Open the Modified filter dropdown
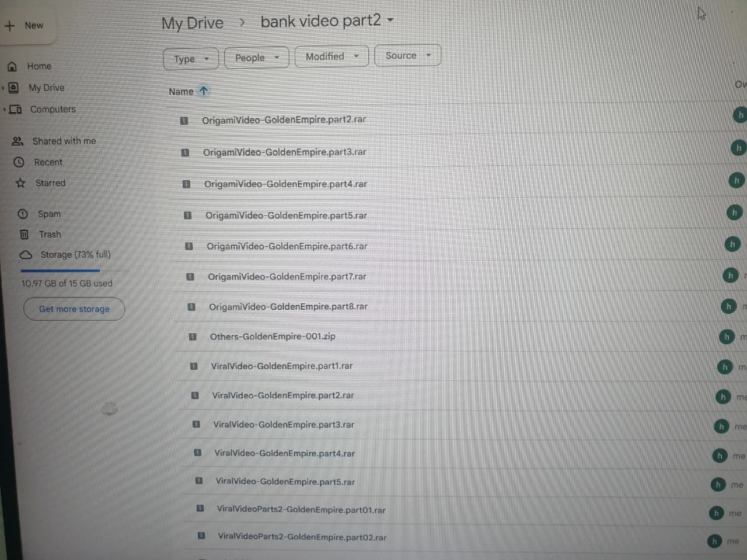This screenshot has height=560, width=747. coord(332,57)
